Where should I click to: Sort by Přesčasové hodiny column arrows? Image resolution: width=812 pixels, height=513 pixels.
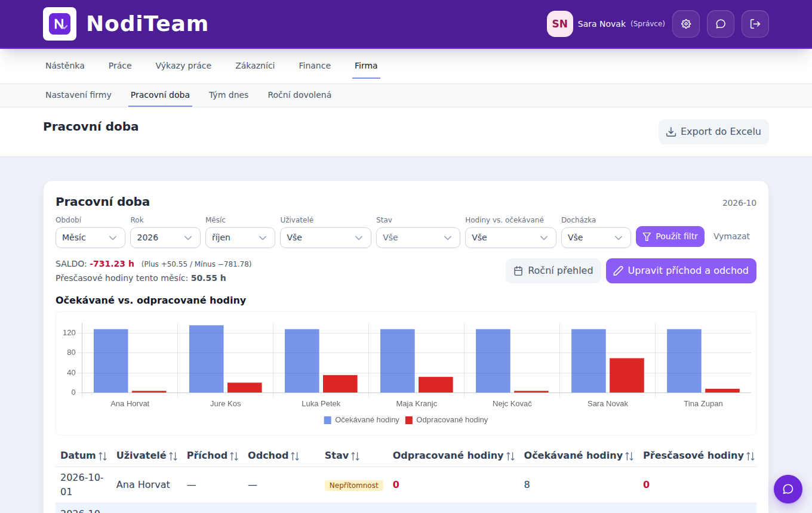click(751, 456)
